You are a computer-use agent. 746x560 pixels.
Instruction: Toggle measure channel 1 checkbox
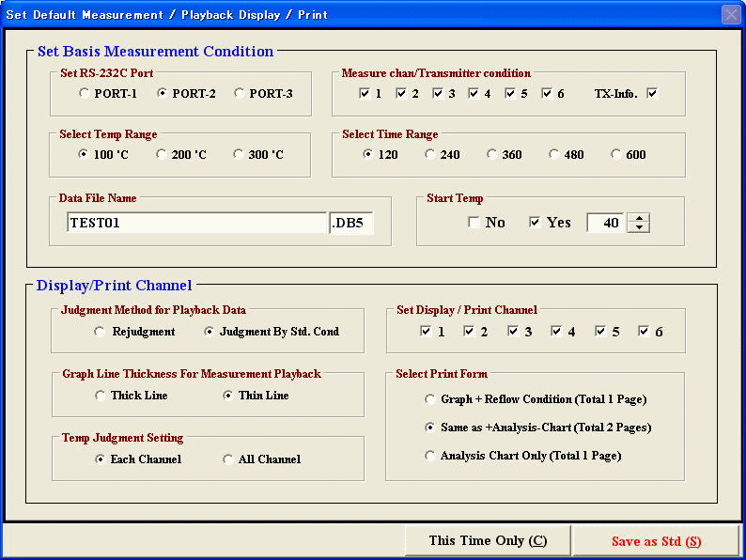365,93
